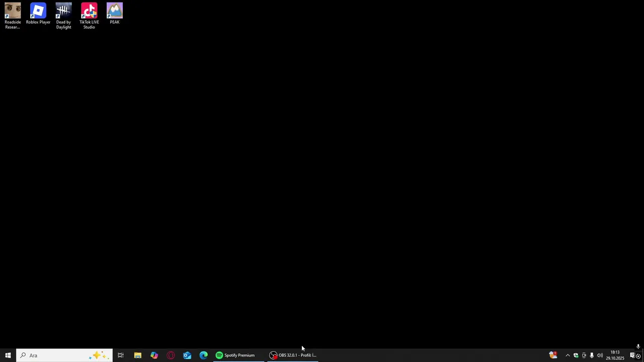Viewport: 644px width, 362px height.
Task: Click the microphone tray icon
Action: pyautogui.click(x=592, y=355)
